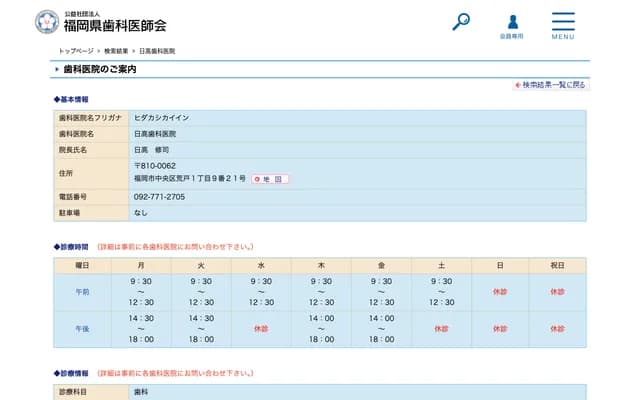Click the 金 column header

point(381,266)
